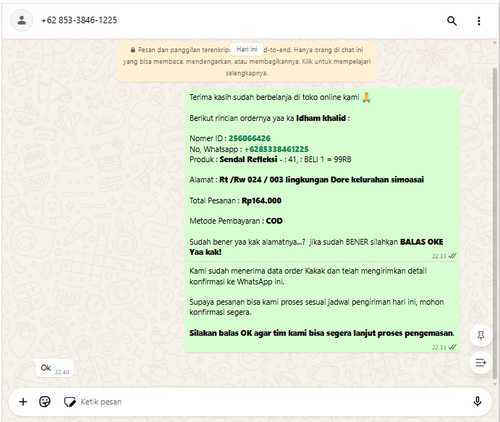Click the received Ok message bubble
The image size is (500, 422).
click(x=55, y=368)
